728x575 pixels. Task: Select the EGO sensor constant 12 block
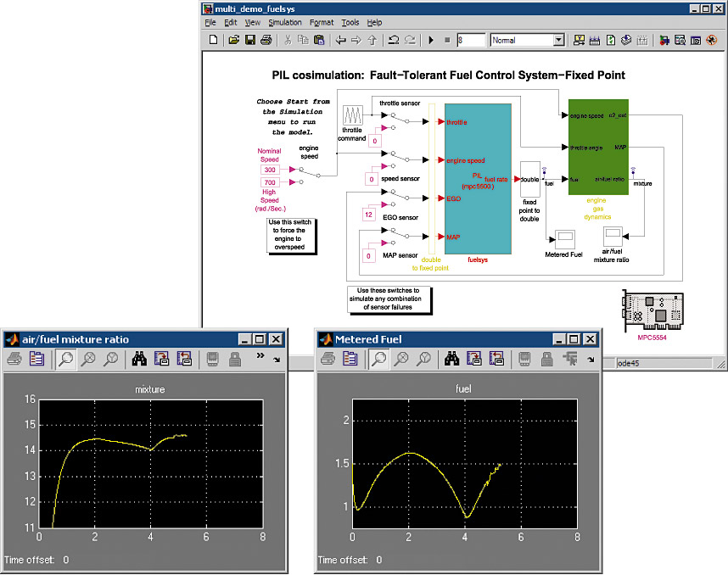pos(368,215)
